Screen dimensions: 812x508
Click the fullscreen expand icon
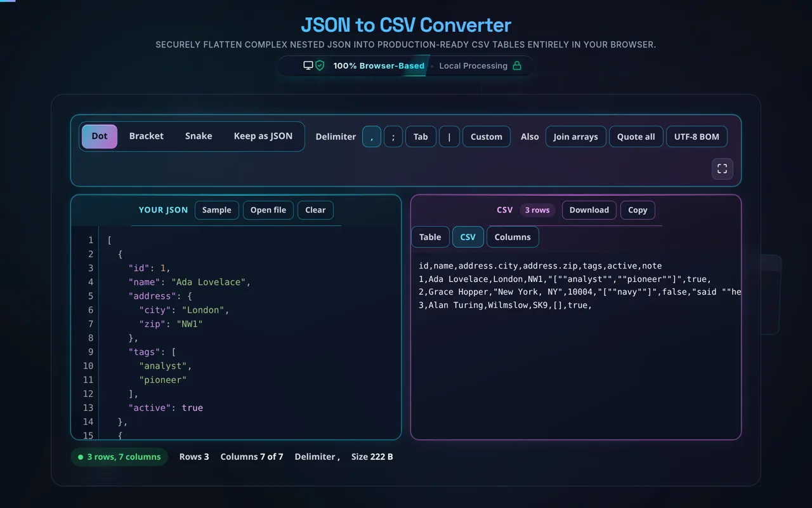723,169
